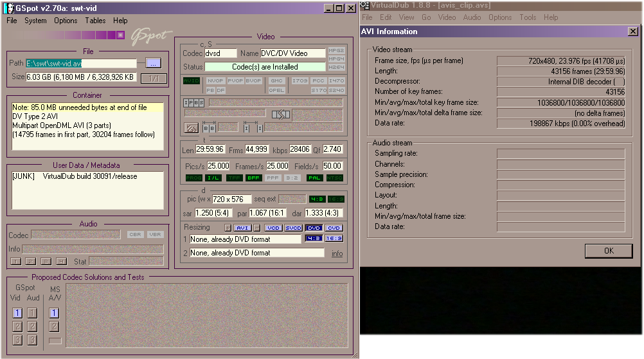Click GSpot Aud solution button 2
Screen dimensions: 644x359
pyautogui.click(x=32, y=327)
